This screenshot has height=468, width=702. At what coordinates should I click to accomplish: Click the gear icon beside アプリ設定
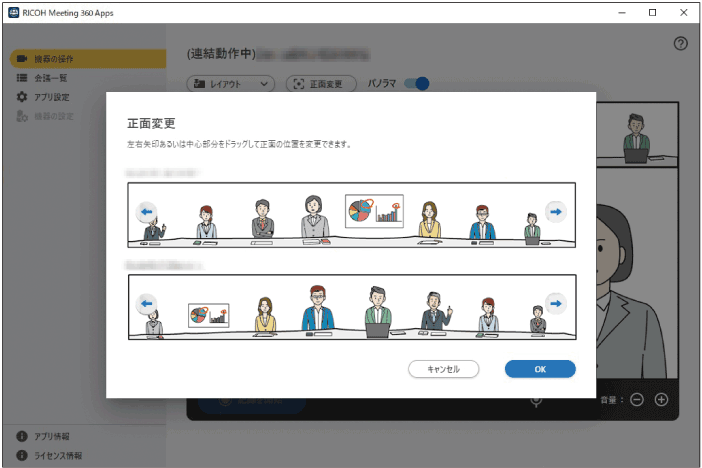click(21, 97)
